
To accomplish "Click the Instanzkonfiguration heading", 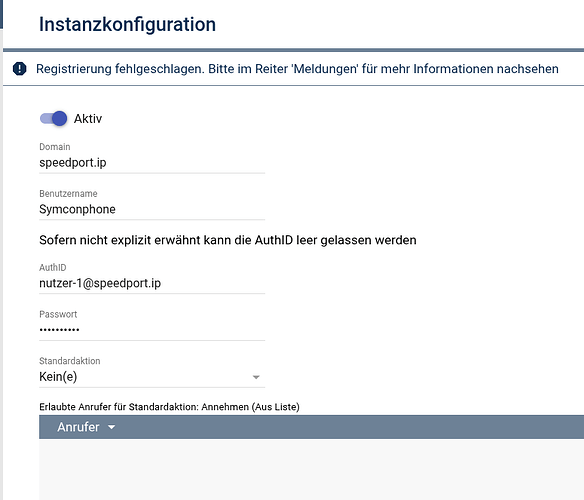I will coord(127,25).
